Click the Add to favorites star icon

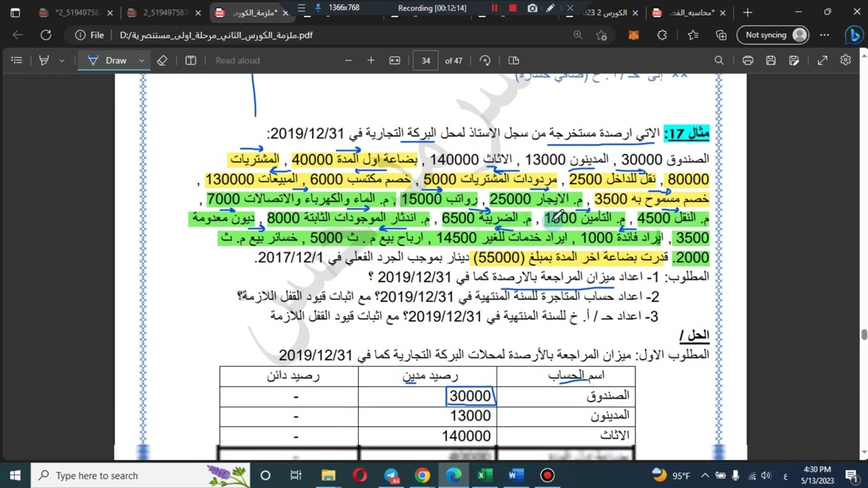click(x=601, y=35)
